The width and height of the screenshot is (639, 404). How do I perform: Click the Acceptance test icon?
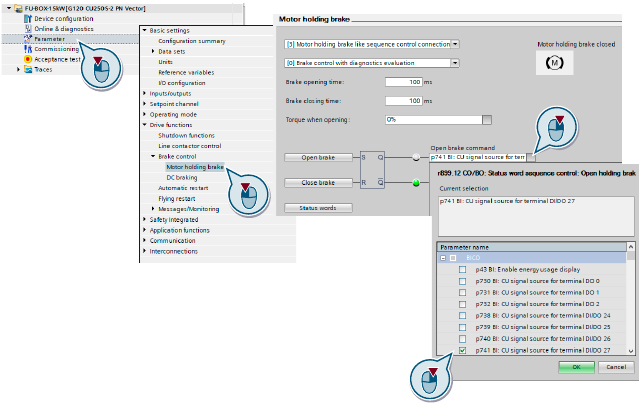point(28,59)
